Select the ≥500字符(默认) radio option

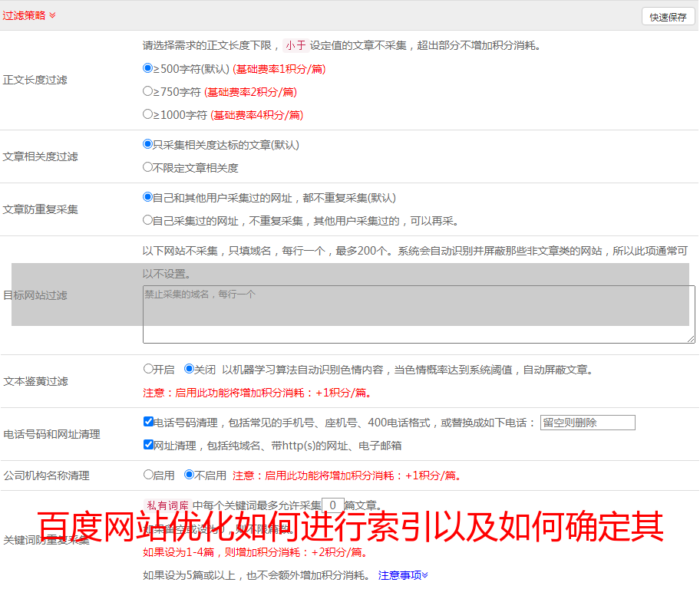[147, 68]
